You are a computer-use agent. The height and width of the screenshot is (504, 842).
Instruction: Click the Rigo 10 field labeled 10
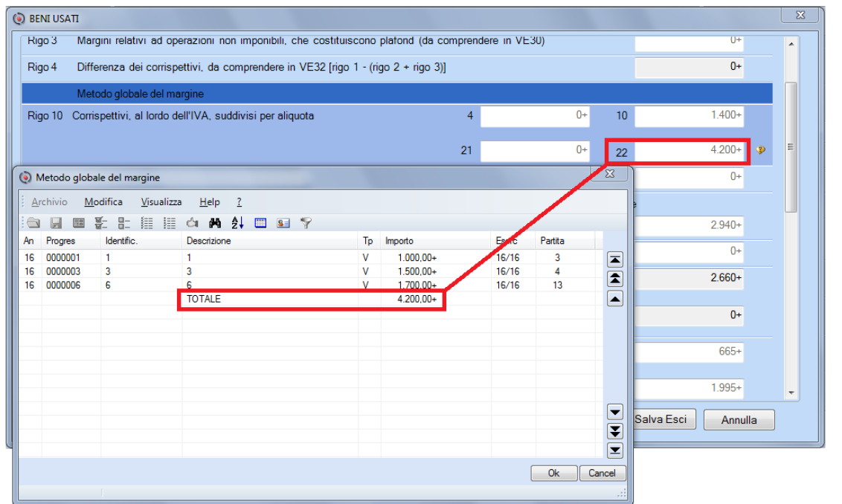click(689, 116)
